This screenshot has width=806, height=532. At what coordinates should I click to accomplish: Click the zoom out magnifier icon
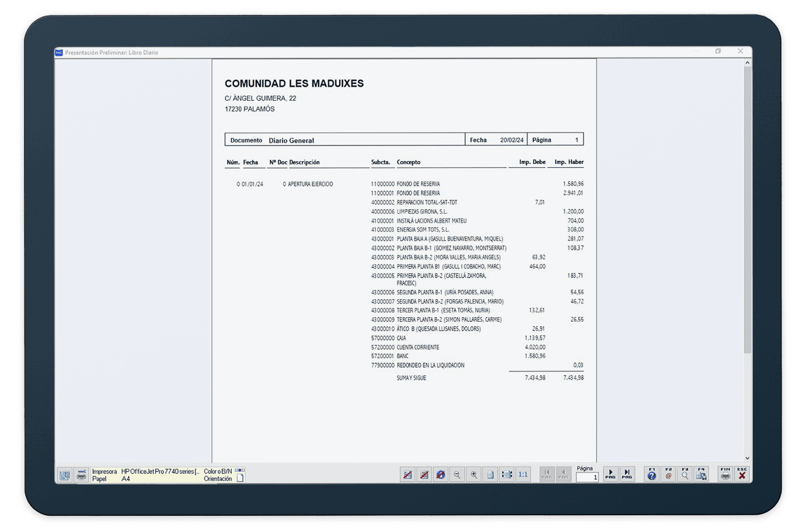click(x=457, y=474)
